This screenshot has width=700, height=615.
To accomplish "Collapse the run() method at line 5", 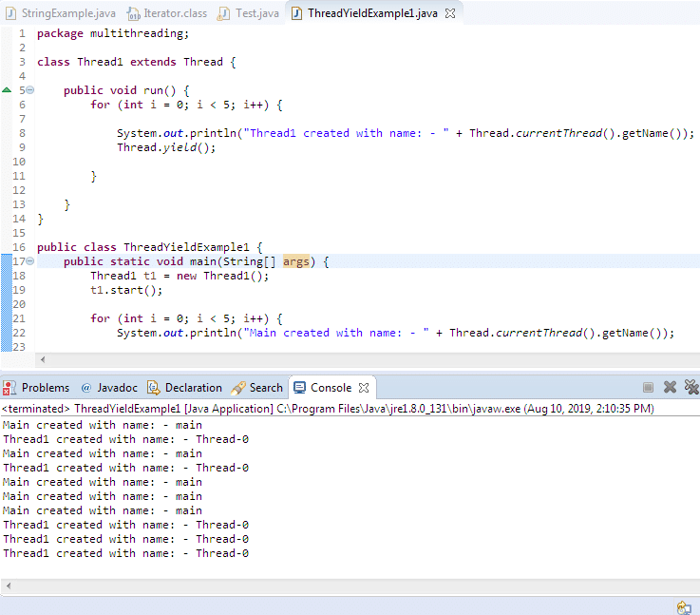I will pos(29,90).
